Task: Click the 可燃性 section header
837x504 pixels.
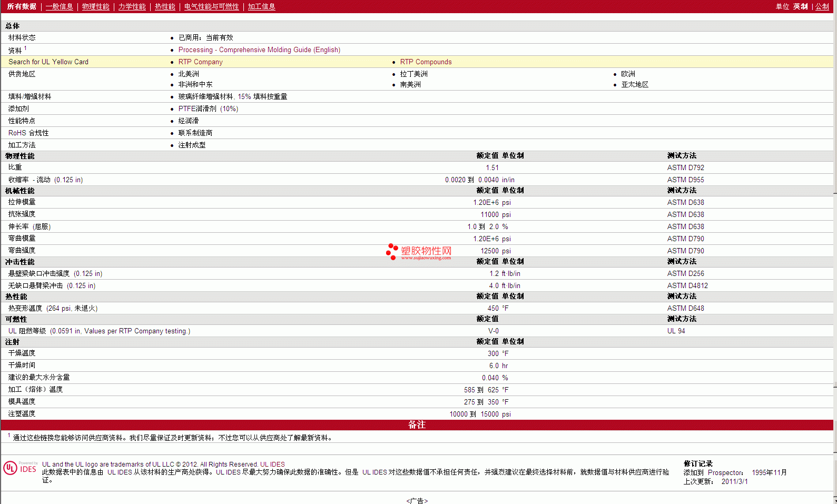Action: point(16,319)
